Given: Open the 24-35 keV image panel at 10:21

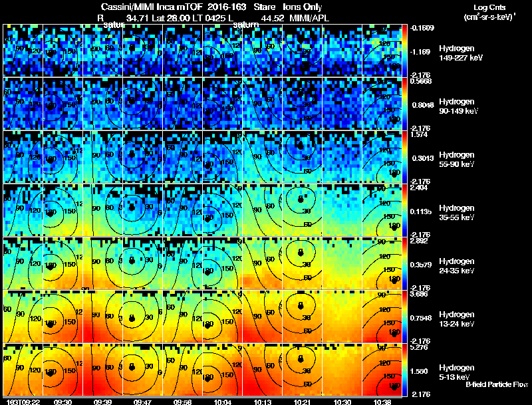Looking at the screenshot, I should (302, 263).
